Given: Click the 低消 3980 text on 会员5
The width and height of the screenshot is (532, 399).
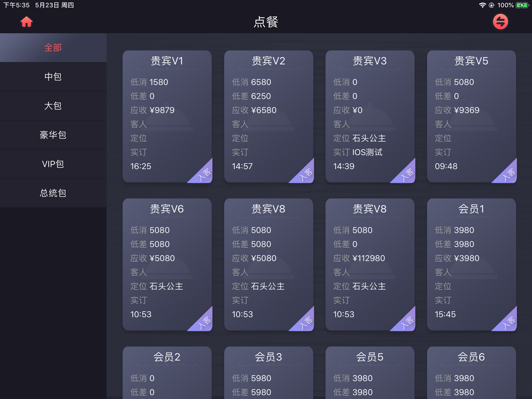Looking at the screenshot, I should (353, 378).
